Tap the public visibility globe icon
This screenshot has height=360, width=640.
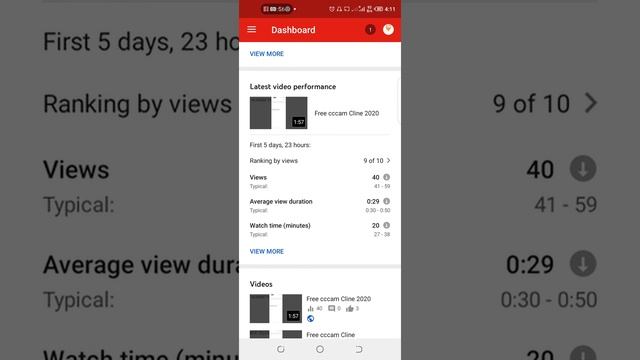(x=311, y=319)
